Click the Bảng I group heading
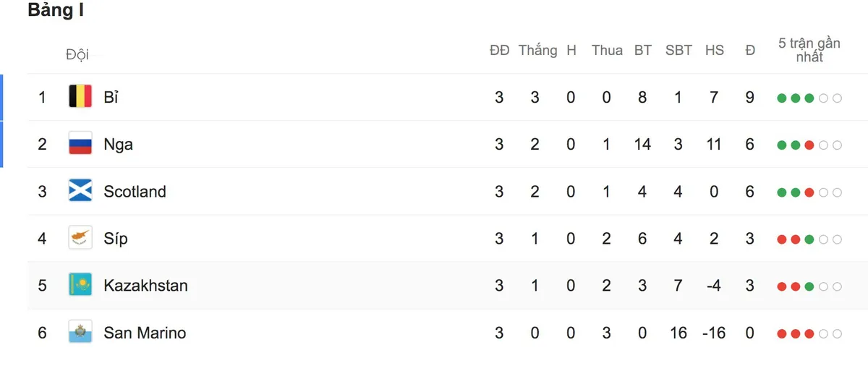Image resolution: width=868 pixels, height=366 pixels. [x=51, y=11]
